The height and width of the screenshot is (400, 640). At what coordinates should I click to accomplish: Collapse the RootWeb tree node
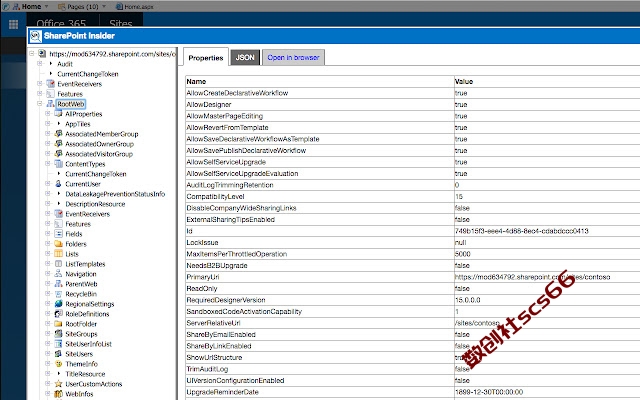40,104
